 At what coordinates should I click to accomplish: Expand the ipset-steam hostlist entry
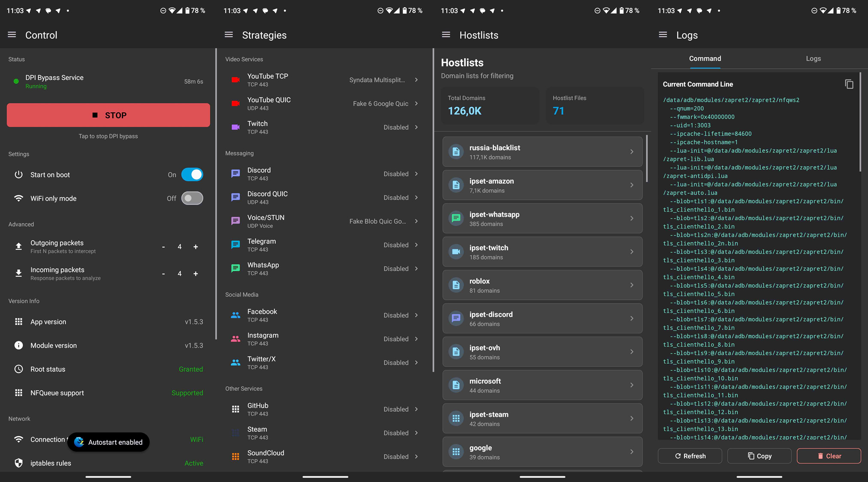click(x=631, y=418)
